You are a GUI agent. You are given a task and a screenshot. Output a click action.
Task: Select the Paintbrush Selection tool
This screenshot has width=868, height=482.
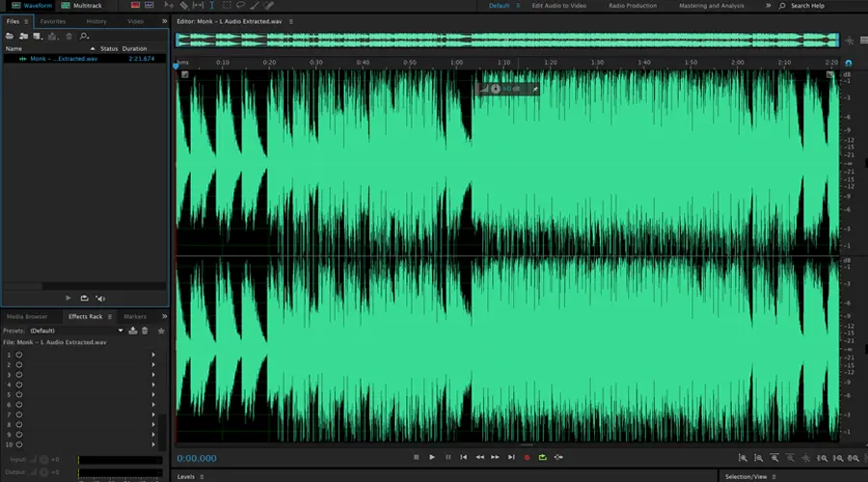pyautogui.click(x=254, y=5)
